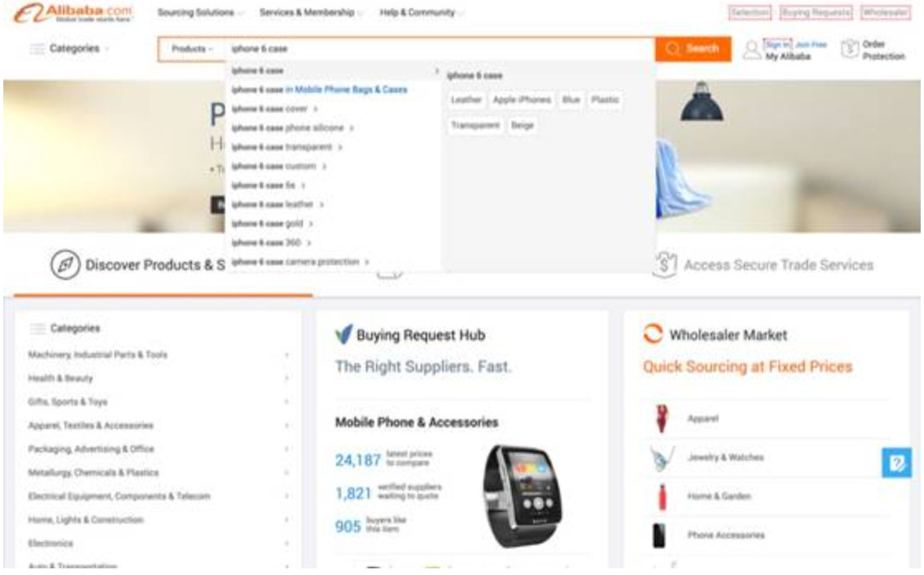Select the Leather filter tag
Image resolution: width=924 pixels, height=575 pixels.
coord(466,99)
